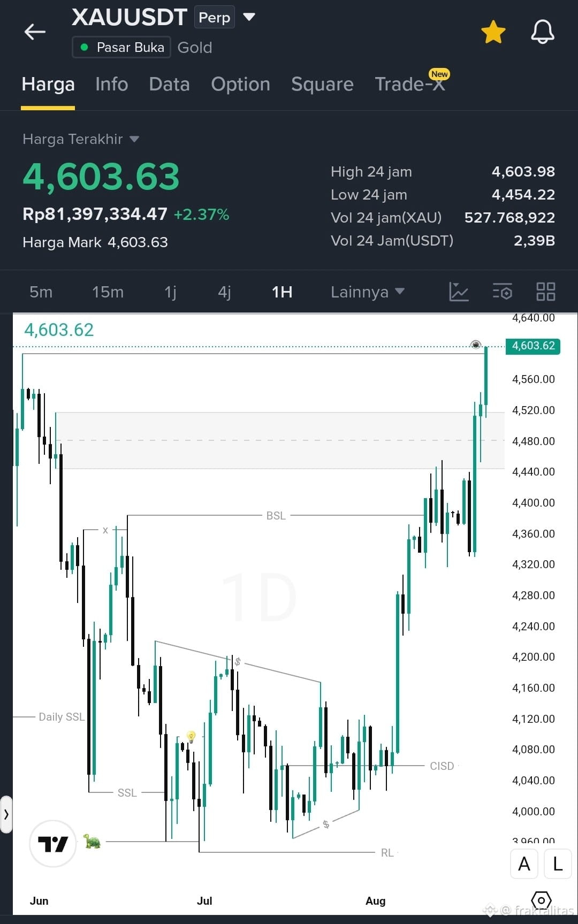Click the Low 24 jam value 4,454.22
The image size is (578, 924).
pos(523,195)
